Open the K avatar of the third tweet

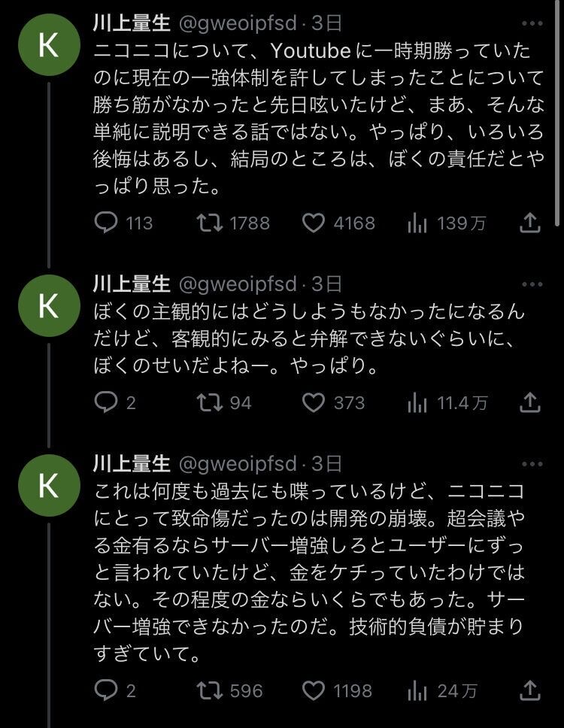click(x=47, y=485)
